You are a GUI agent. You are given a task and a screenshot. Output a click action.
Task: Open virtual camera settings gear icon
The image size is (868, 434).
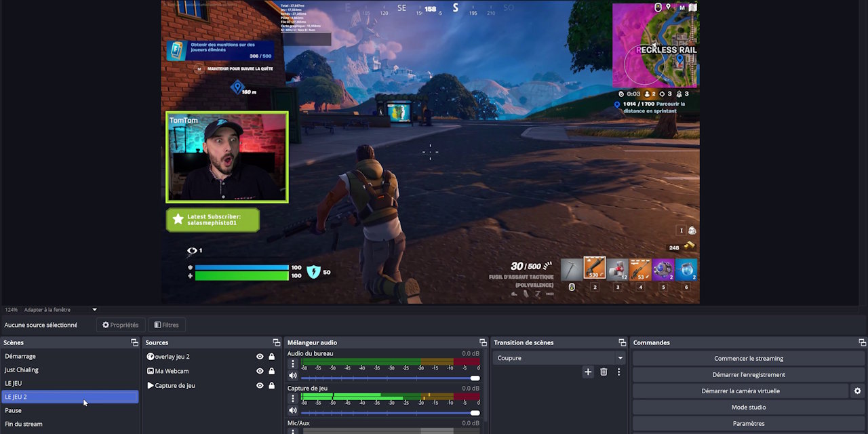(x=857, y=391)
